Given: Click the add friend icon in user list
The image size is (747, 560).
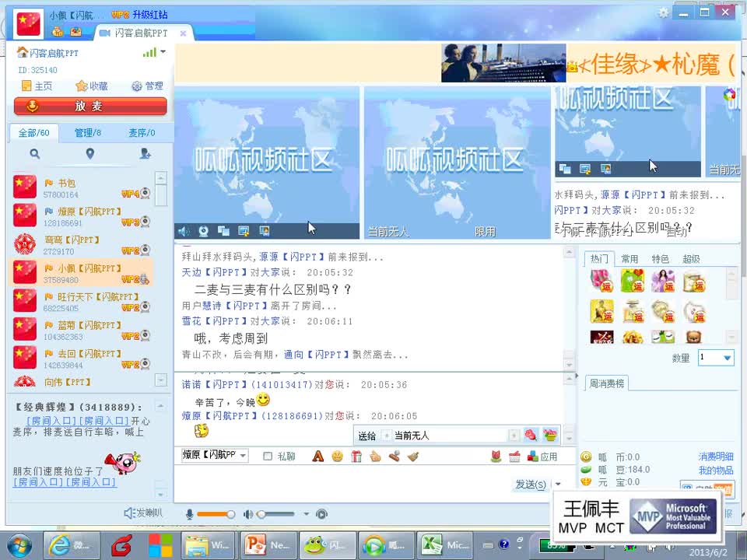Looking at the screenshot, I should 146,154.
